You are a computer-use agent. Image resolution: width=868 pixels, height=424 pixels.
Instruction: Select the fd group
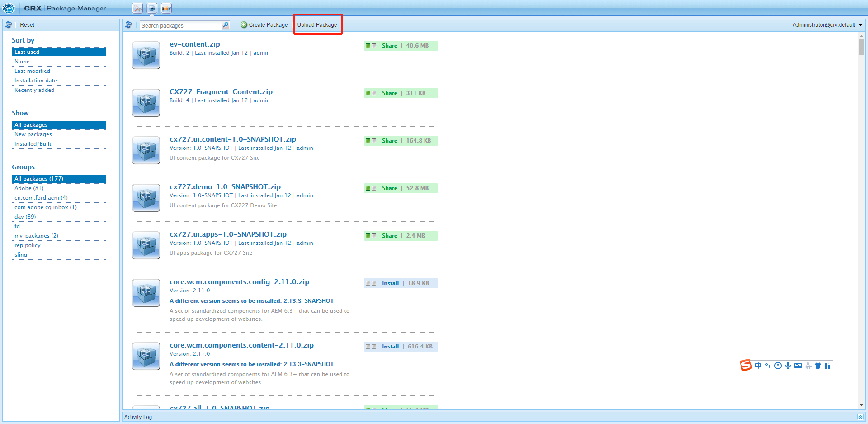[59, 226]
